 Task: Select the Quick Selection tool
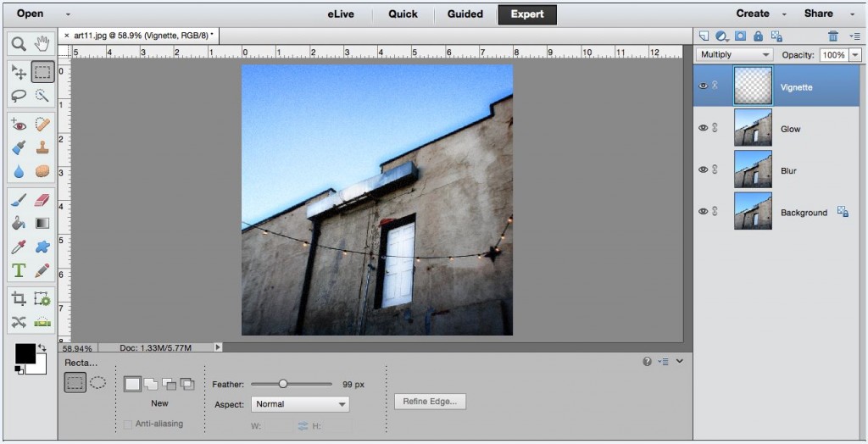42,95
